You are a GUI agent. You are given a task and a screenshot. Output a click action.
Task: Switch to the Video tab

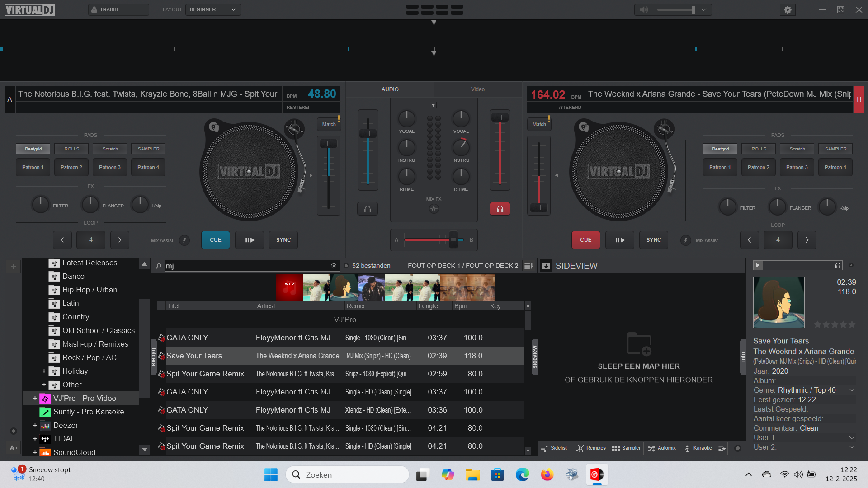tap(477, 89)
